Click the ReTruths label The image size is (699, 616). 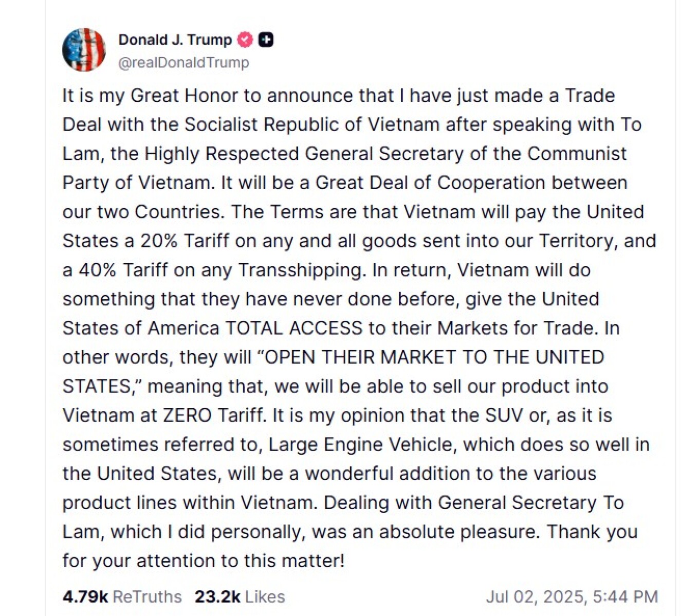tap(147, 596)
